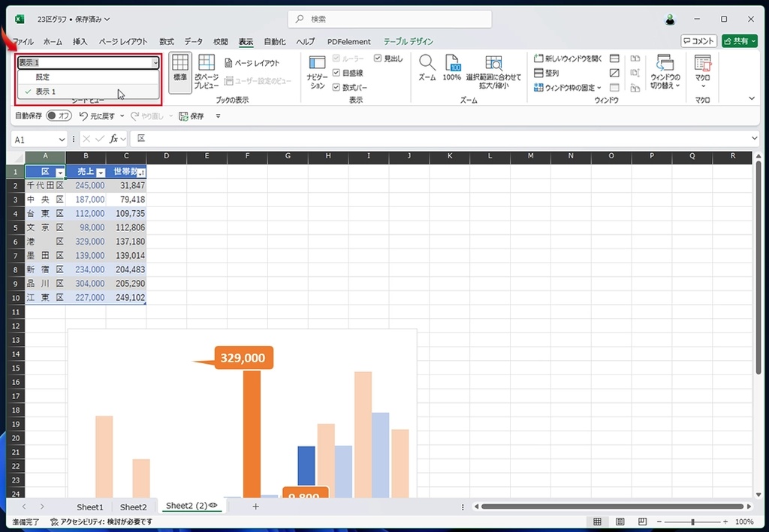Image resolution: width=769 pixels, height=532 pixels.
Task: Uncheck the 見出し headings checkbox
Action: click(x=378, y=59)
